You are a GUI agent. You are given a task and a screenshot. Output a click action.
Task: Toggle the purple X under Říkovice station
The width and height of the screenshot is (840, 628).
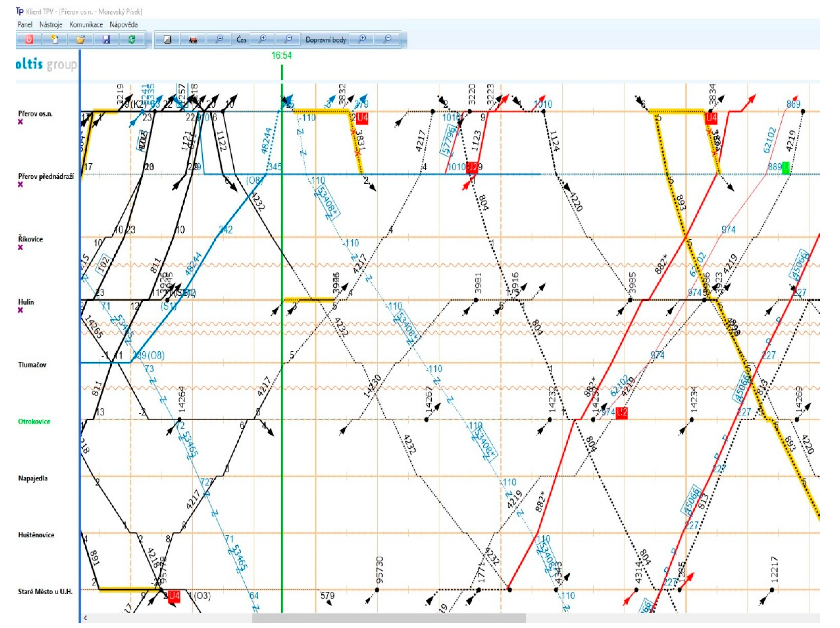[x=21, y=247]
